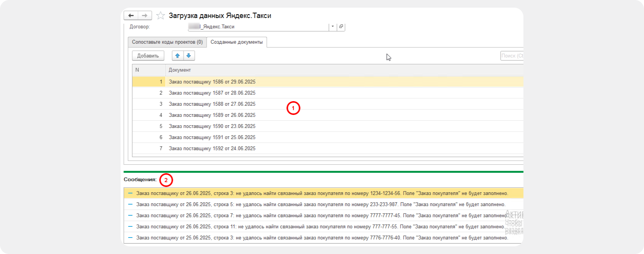The image size is (644, 254).
Task: Select Заказ поставщику 1587 от 28.06.2025
Action: [344, 93]
